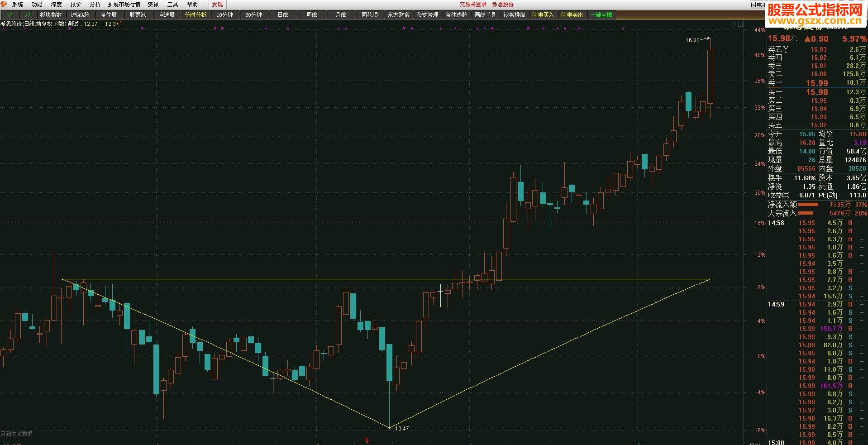Click the 净流入额 7135万 row

coord(817,205)
